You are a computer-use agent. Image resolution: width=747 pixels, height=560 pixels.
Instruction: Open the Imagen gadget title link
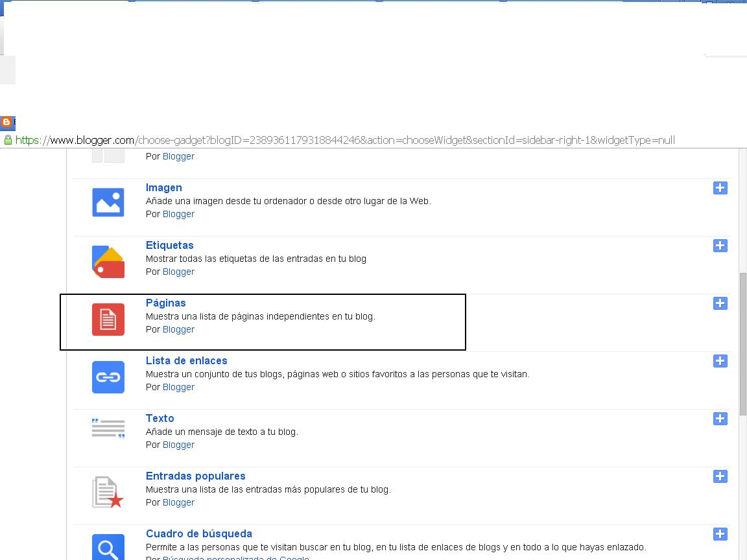[164, 187]
